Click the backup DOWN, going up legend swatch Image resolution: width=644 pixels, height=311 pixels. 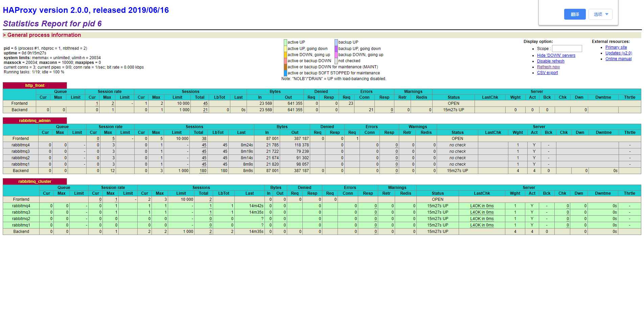coord(336,54)
